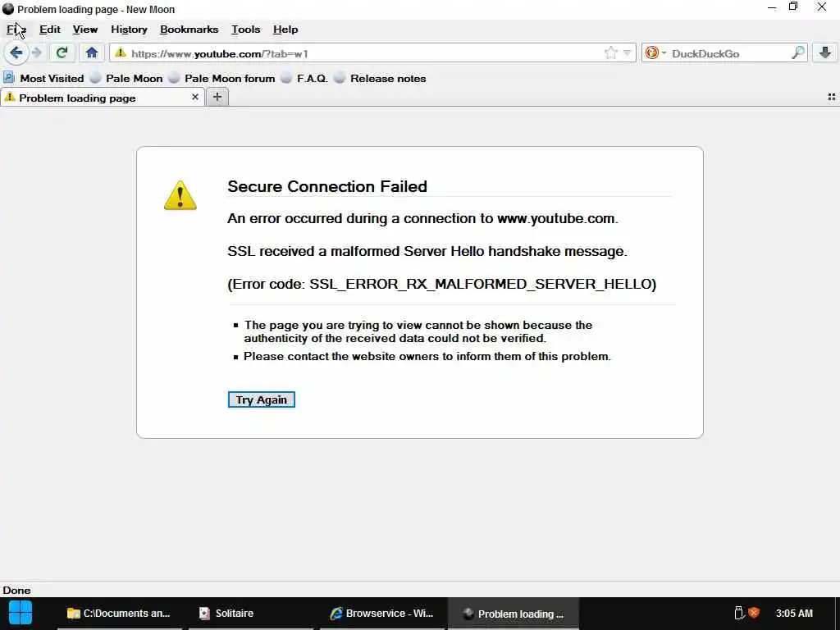
Task: Switch to the C:\Documents an... taskbar window
Action: (119, 614)
